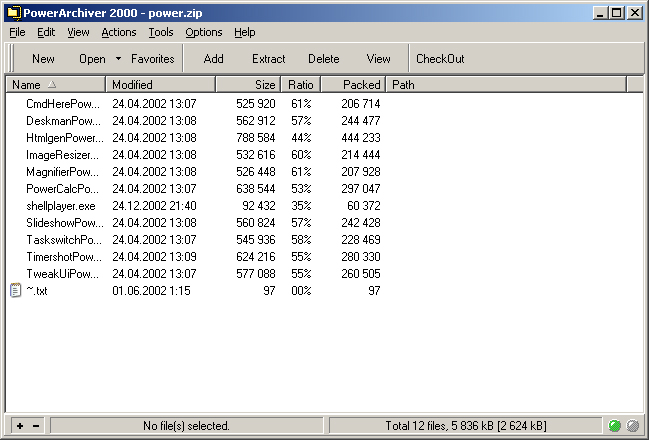Select the shellplayer.exe file
The width and height of the screenshot is (649, 440).
tap(61, 206)
